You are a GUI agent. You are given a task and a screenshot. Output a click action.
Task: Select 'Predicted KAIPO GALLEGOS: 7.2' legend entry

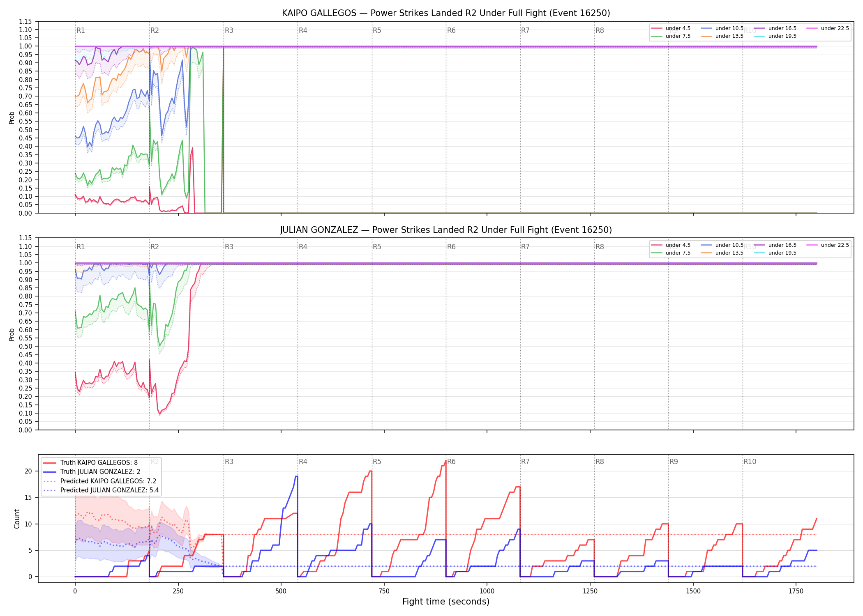tap(99, 481)
